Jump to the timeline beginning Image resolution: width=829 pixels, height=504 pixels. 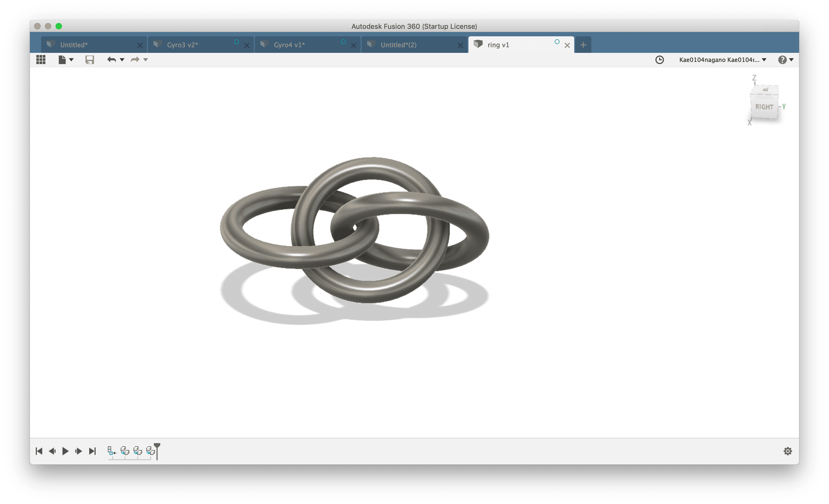tap(39, 451)
